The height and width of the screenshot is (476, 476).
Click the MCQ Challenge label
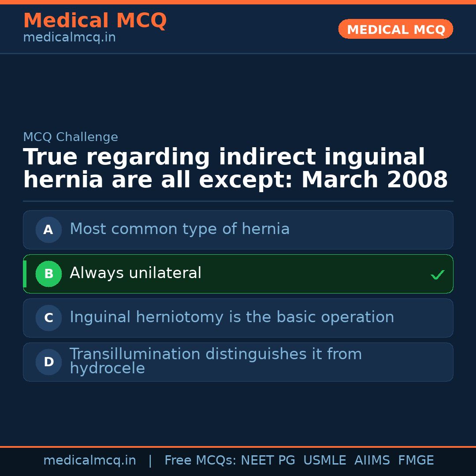71,137
